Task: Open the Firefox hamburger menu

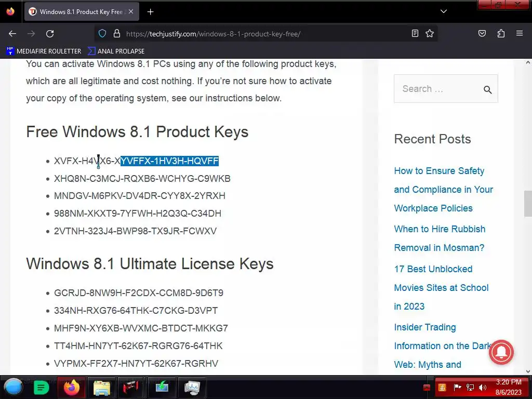Action: point(519,33)
